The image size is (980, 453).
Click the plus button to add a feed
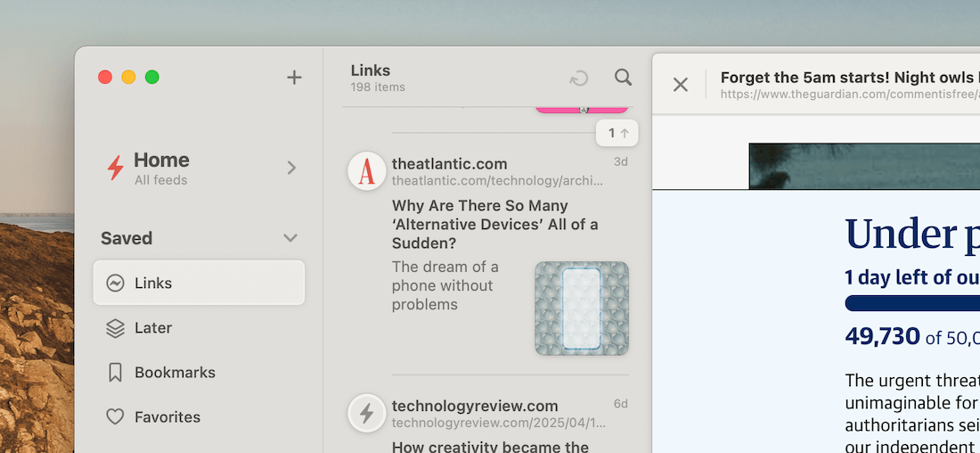tap(294, 78)
